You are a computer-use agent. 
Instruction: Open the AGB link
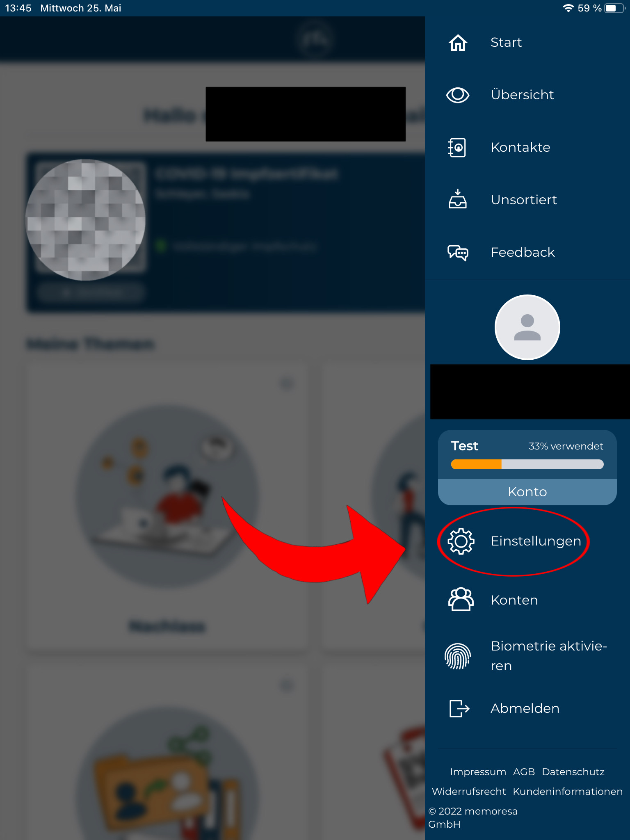(x=524, y=772)
